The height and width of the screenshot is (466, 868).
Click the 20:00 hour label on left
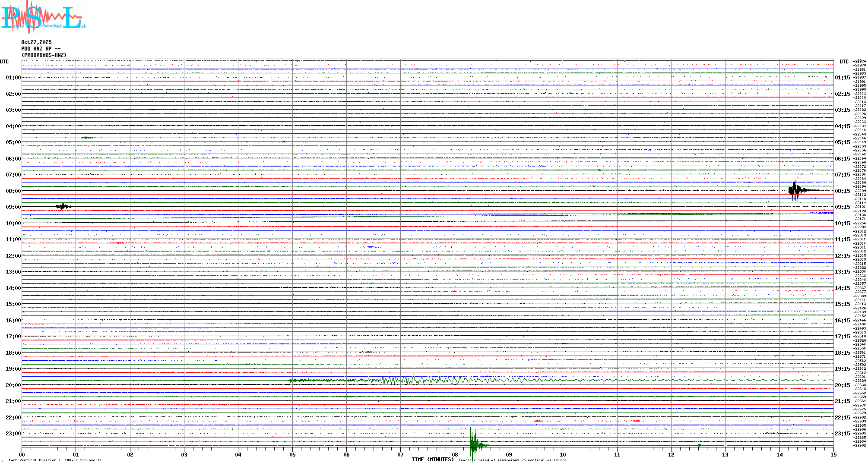[13, 385]
